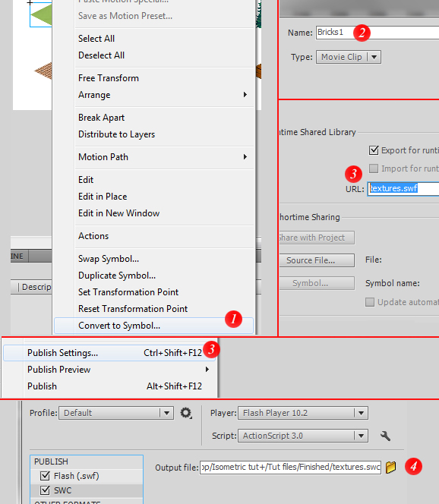Viewport: 439px width, 504px height.
Task: Open the Motion Path submenu arrow
Action: tap(245, 157)
